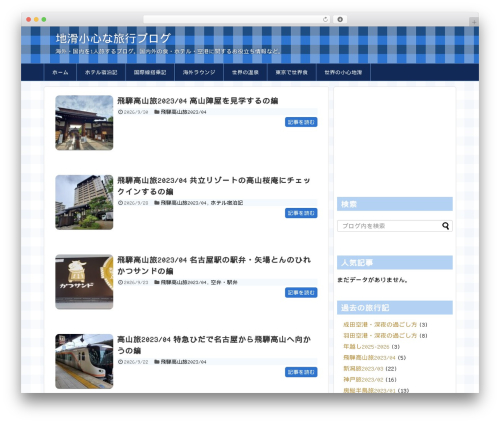Go to the ホーム menu item

pyautogui.click(x=60, y=72)
